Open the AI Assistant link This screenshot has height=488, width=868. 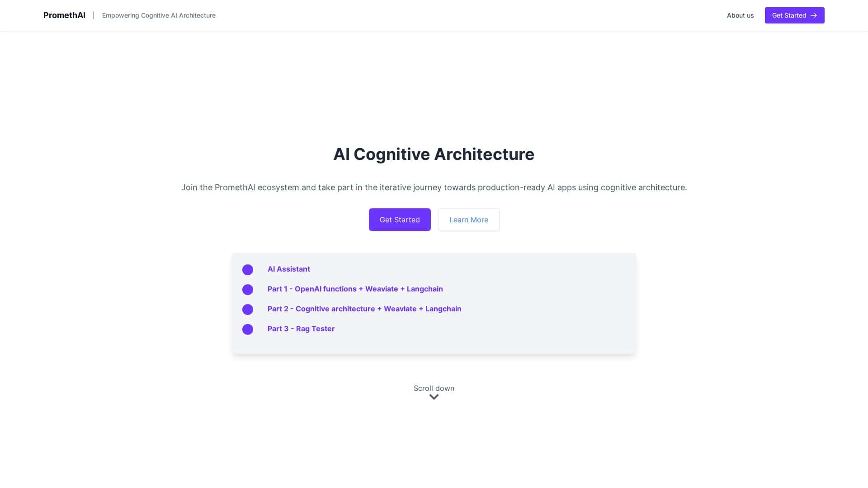click(x=288, y=269)
